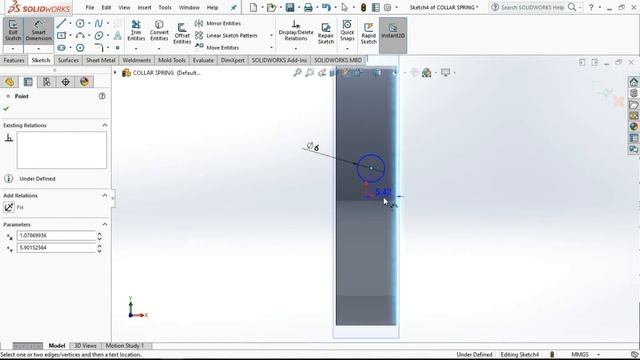
Task: Click Convert Entities tool
Action: [159, 31]
